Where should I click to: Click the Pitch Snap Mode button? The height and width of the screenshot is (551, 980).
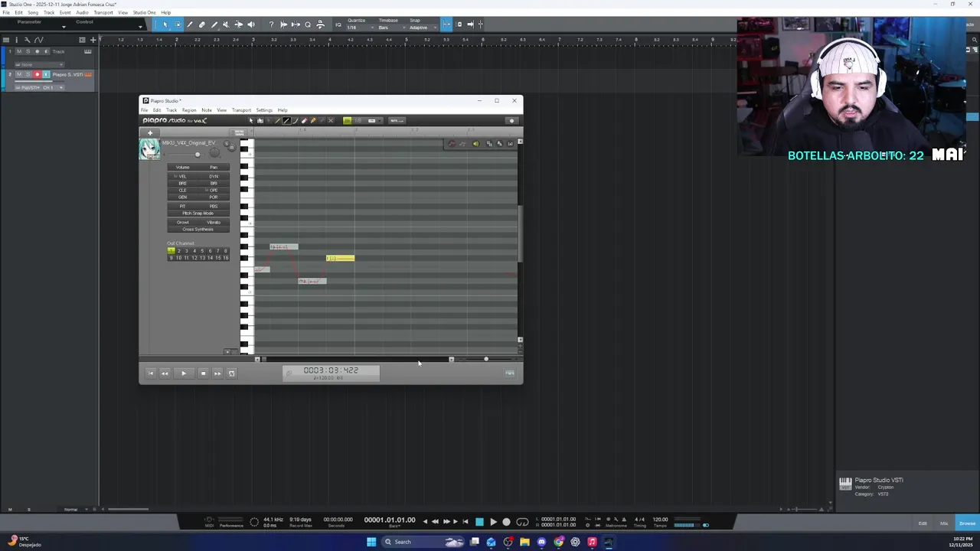tap(198, 214)
